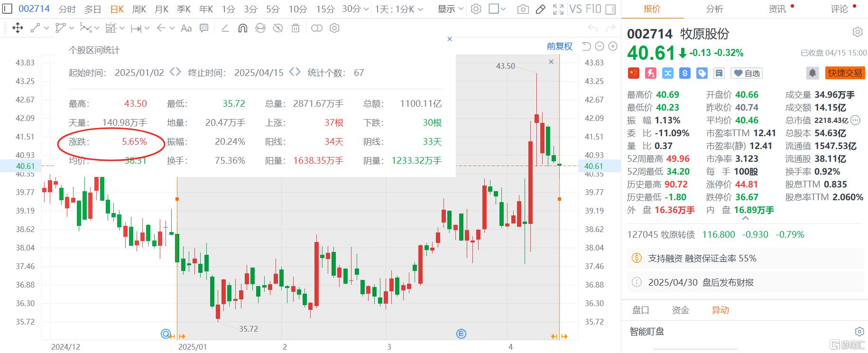This screenshot has width=868, height=353.
Task: Select the wave pattern drawing tool
Action: click(x=85, y=28)
